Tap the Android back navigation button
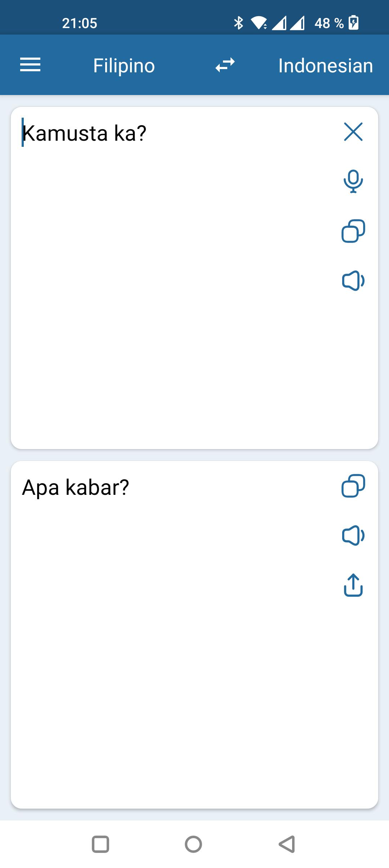 pyautogui.click(x=287, y=844)
